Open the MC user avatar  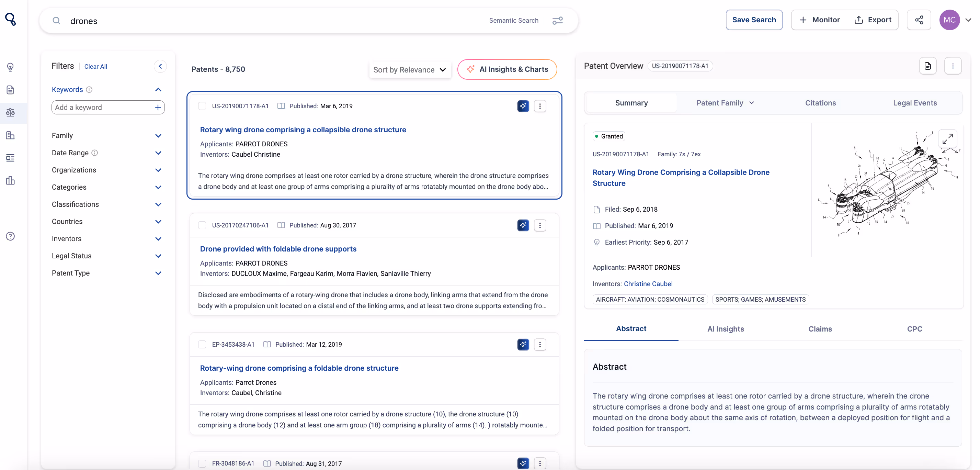949,20
